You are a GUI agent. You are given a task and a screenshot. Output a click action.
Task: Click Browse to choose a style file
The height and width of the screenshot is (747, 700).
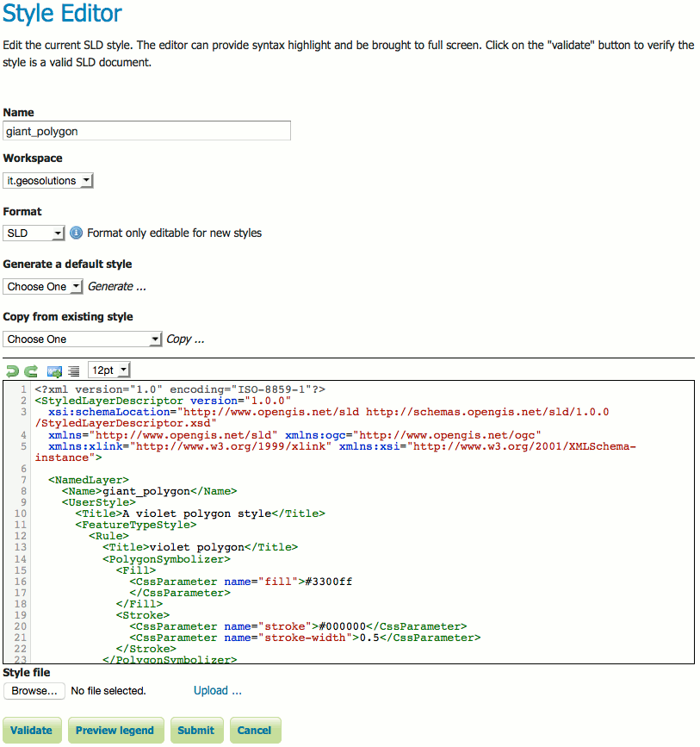pos(34,690)
